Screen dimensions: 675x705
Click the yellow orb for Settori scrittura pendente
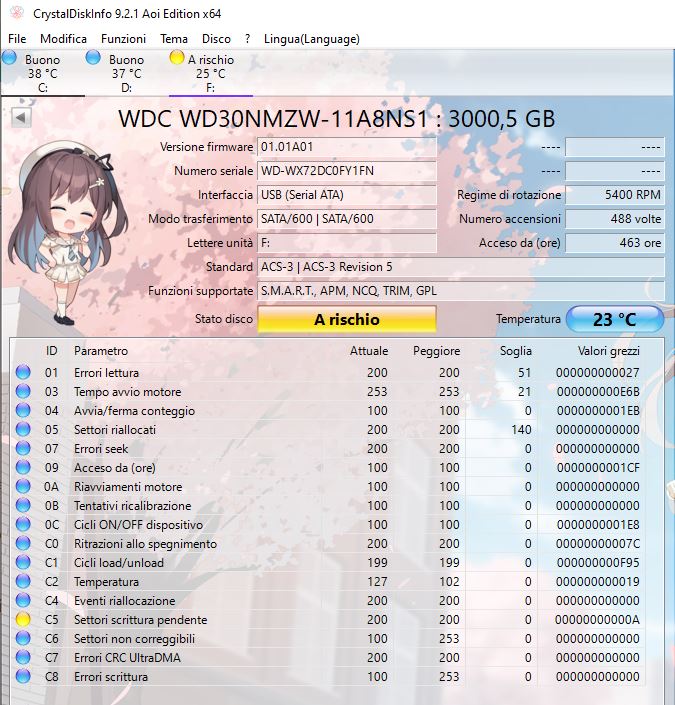(x=23, y=619)
